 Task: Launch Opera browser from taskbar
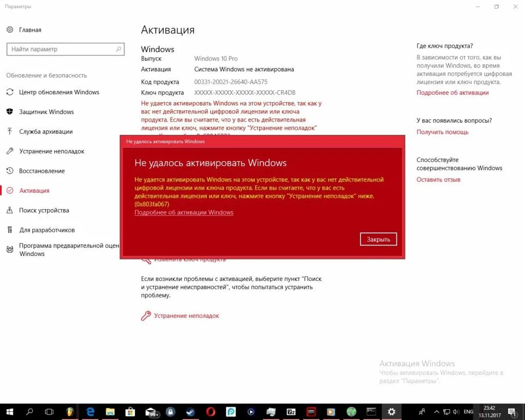(211, 412)
